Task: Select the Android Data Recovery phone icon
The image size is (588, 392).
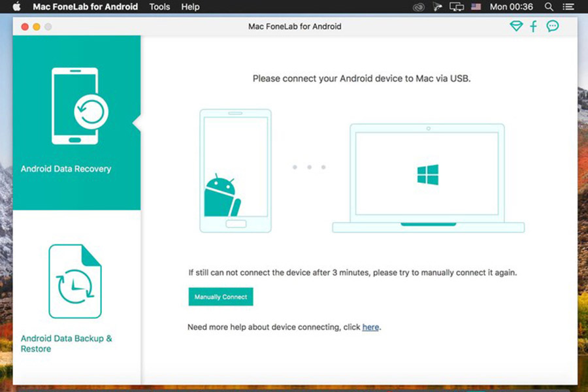Action: point(80,106)
